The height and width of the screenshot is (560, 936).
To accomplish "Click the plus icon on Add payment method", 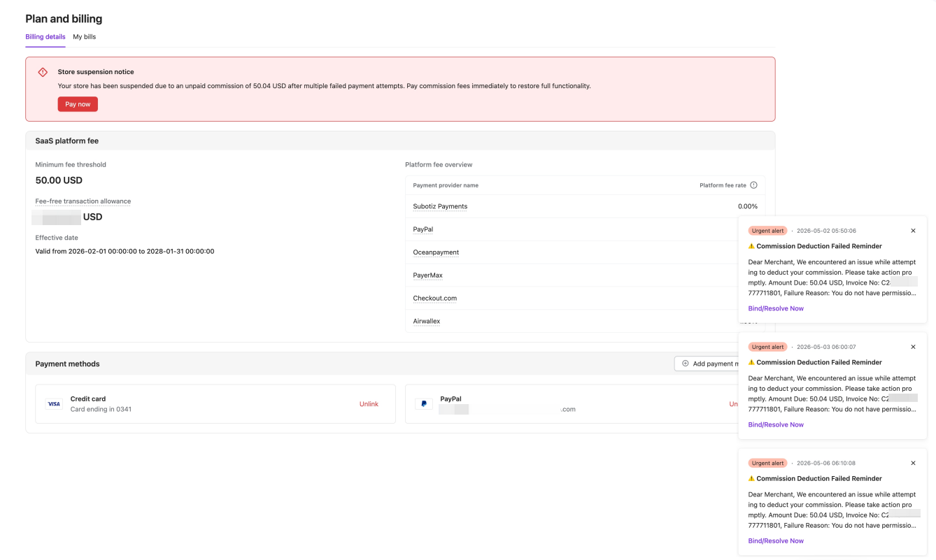I will click(686, 364).
